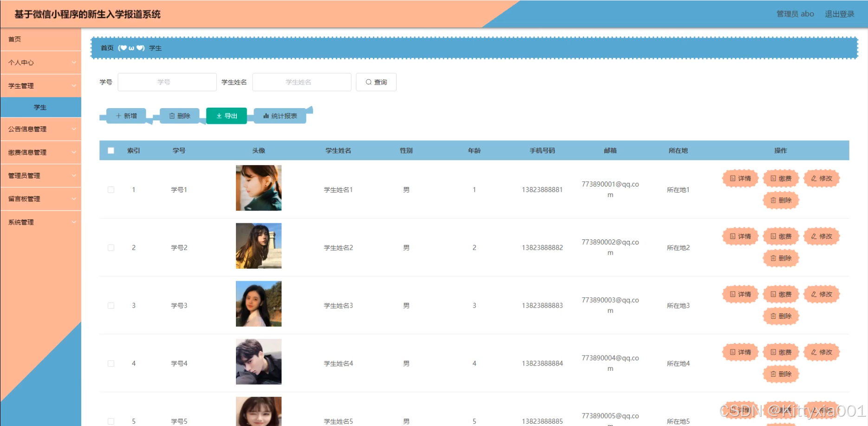This screenshot has height=426, width=868.
Task: Focus the 学生姓名 search input field
Action: point(302,82)
